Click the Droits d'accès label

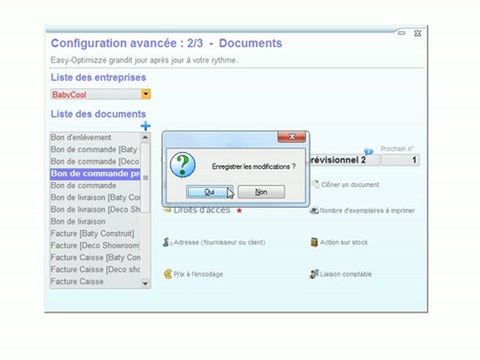click(x=202, y=210)
